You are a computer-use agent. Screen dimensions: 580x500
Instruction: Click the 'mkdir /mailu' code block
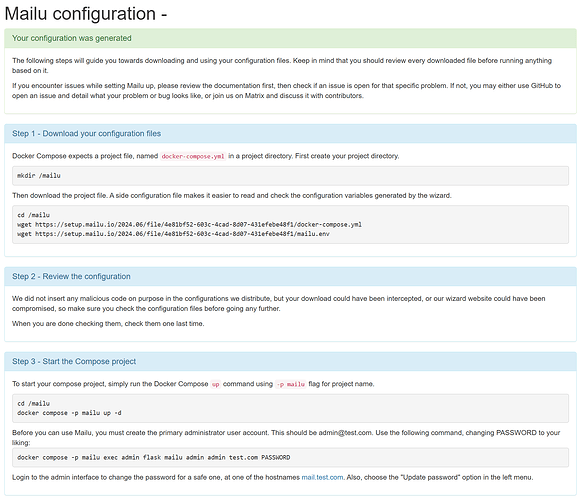(x=290, y=176)
